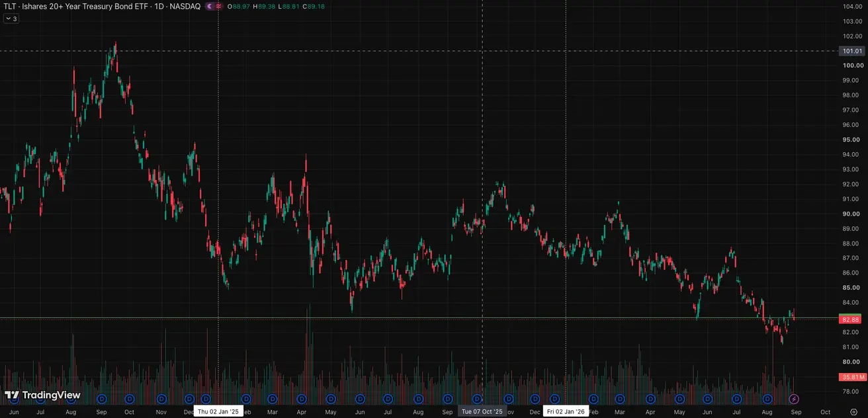Click dividend marker above Feb 2026 label
Image resolution: width=868 pixels, height=418 pixels.
593,399
